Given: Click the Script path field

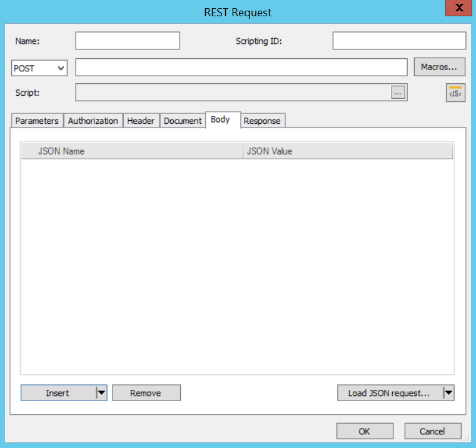Looking at the screenshot, I should pyautogui.click(x=233, y=93).
